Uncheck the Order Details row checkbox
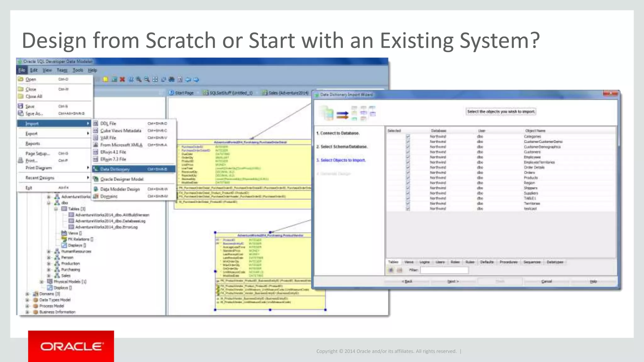The width and height of the screenshot is (644, 362). click(408, 167)
